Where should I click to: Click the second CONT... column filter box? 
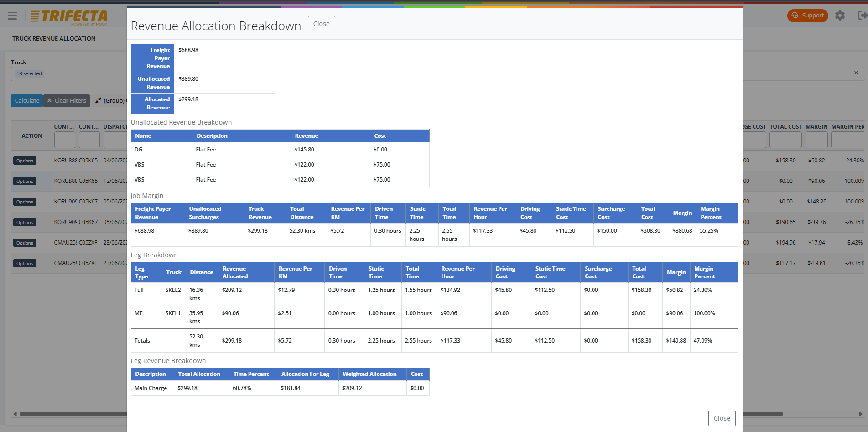[89, 140]
